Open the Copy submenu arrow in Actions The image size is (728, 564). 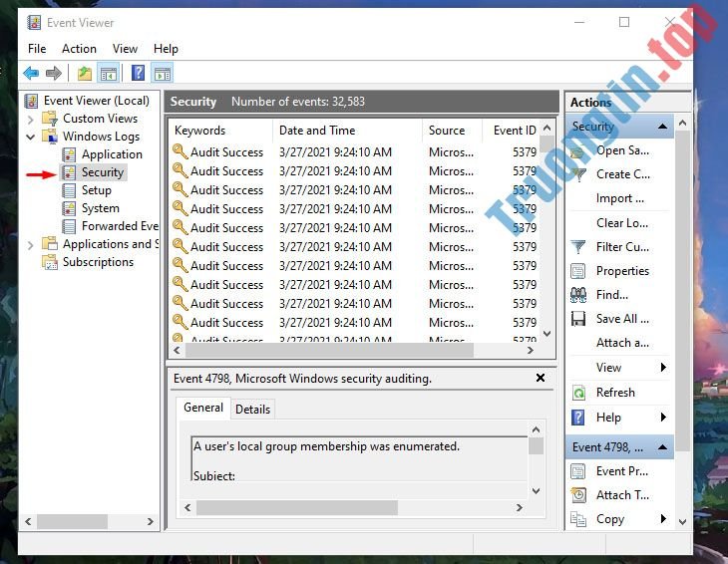663,518
